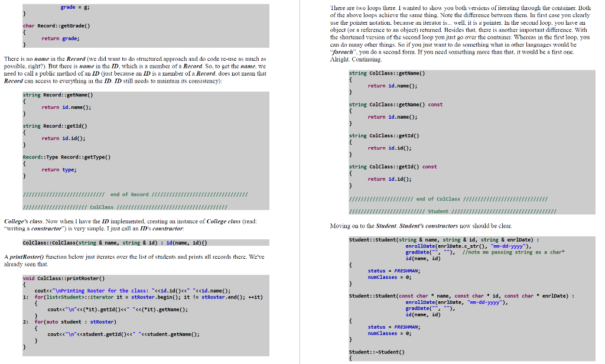The image size is (605, 364).
Task: Click the 'char Record::getGrade()' code line
Action: pyautogui.click(x=56, y=26)
